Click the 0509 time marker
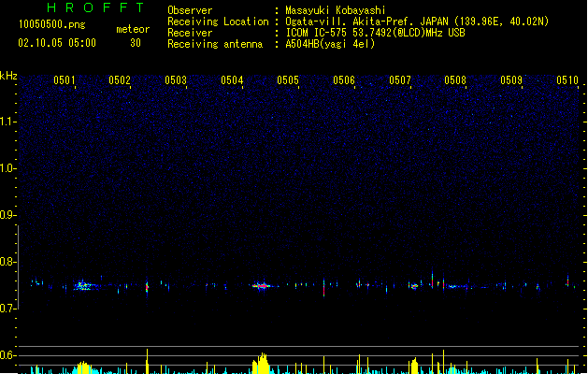 click(511, 80)
